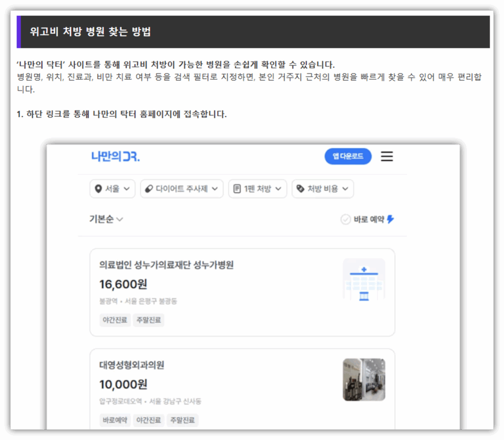Click the hospital placeholder image for 성누가병원
Image resolution: width=504 pixels, height=440 pixels.
(x=364, y=279)
